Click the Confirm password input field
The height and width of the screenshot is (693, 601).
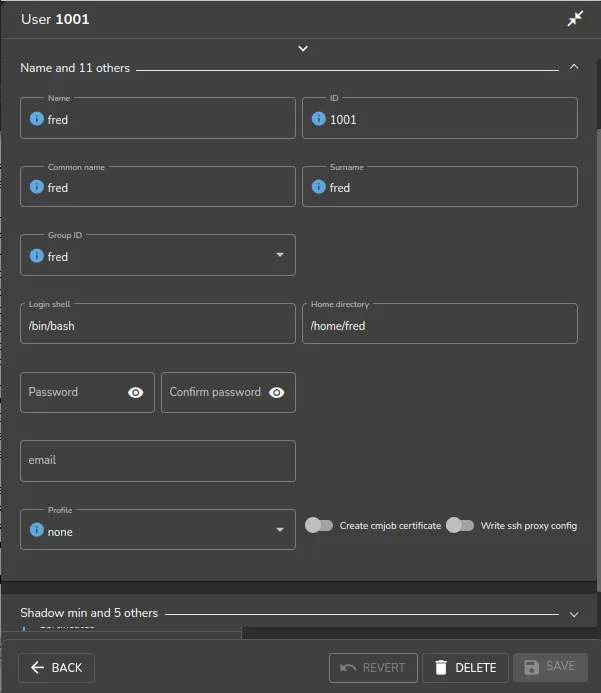(228, 392)
